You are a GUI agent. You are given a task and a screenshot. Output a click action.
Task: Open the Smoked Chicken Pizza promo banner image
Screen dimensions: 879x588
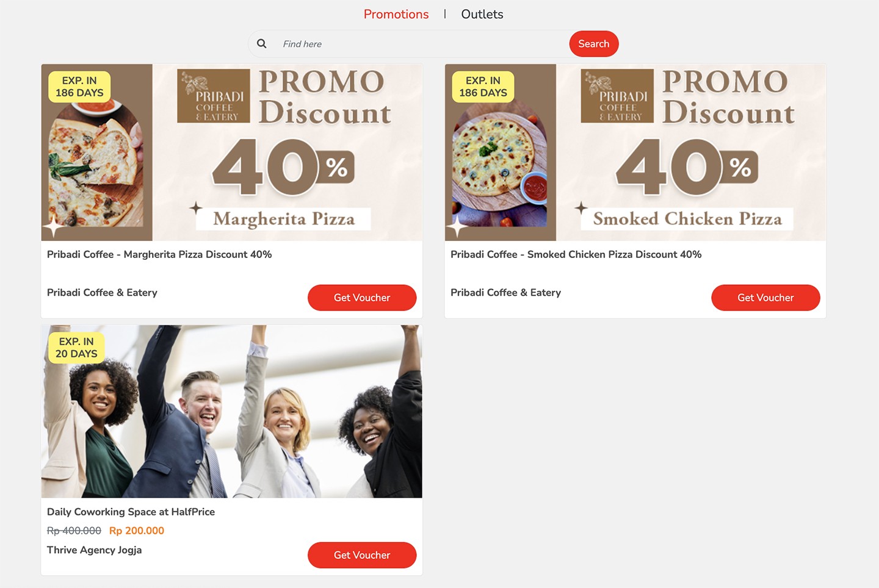click(635, 152)
